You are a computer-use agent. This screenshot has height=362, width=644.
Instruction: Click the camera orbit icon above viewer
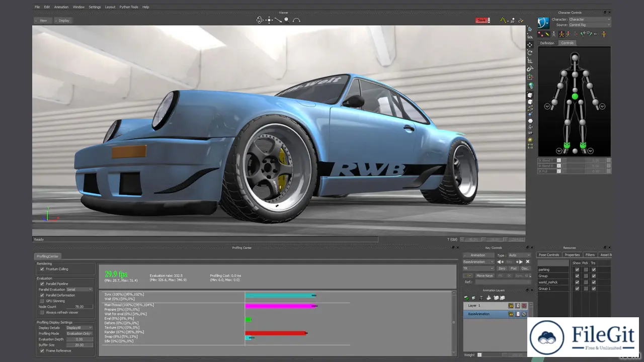[260, 20]
